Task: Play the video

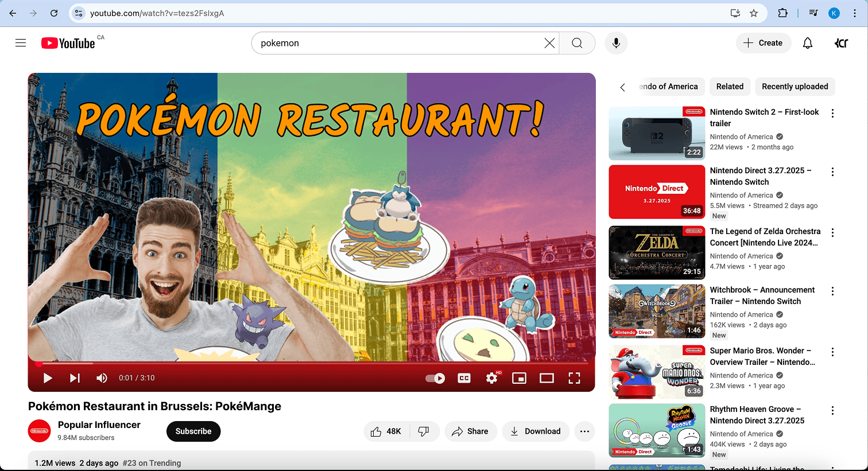Action: point(48,378)
